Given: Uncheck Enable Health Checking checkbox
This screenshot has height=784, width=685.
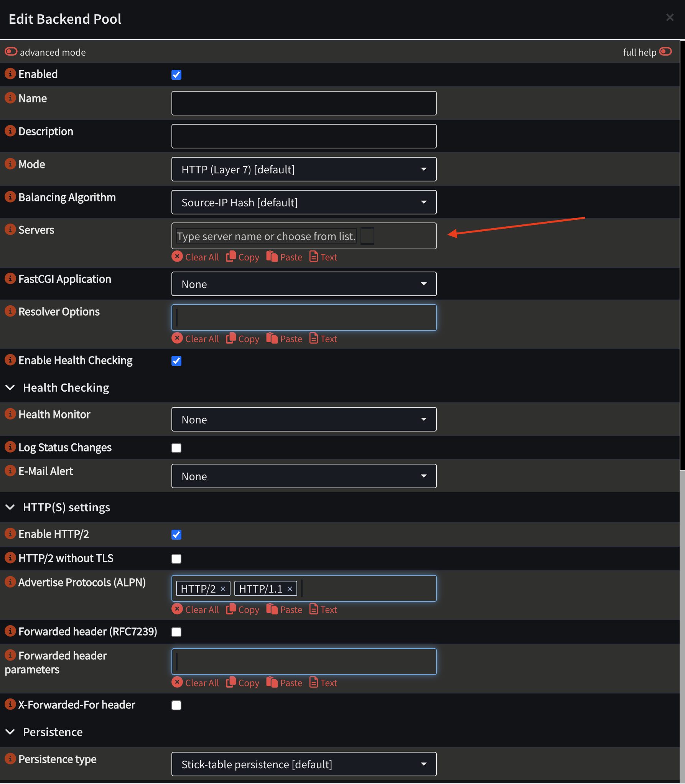Looking at the screenshot, I should coord(176,361).
